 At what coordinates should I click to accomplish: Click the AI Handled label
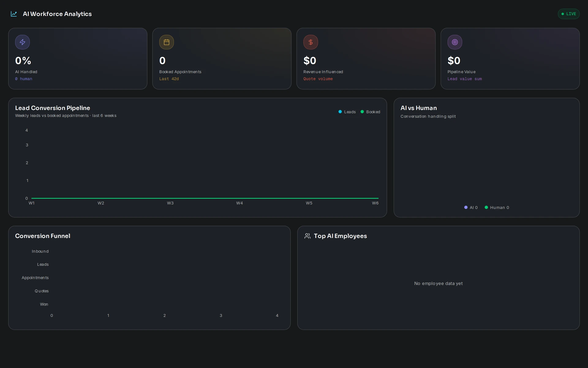point(26,72)
